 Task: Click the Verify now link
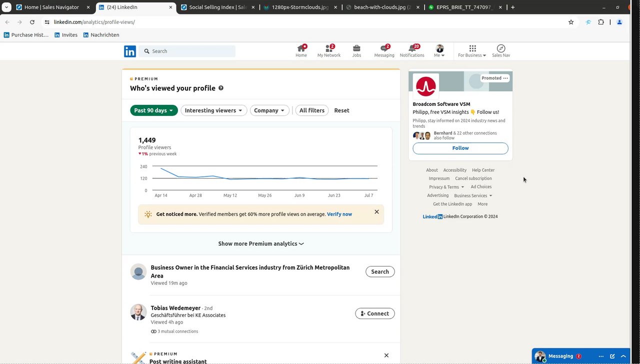(339, 214)
